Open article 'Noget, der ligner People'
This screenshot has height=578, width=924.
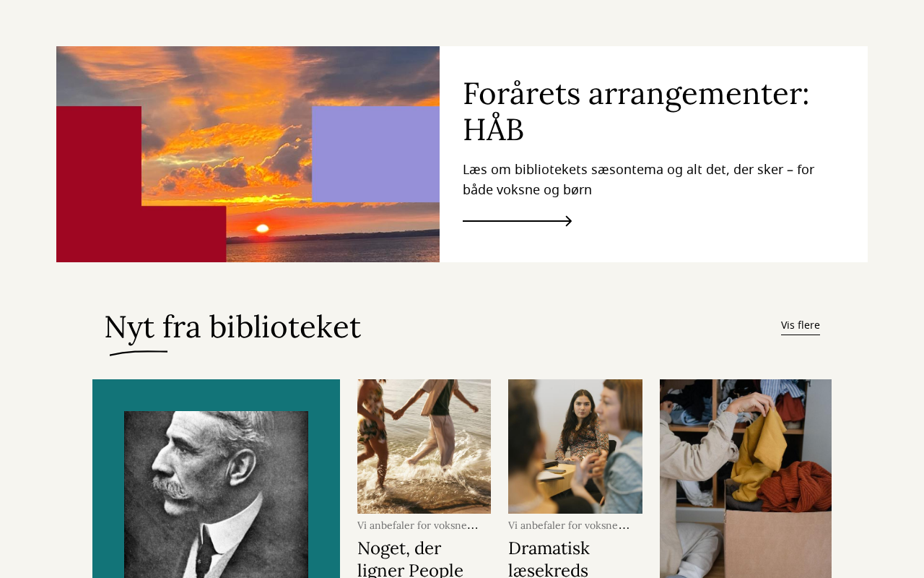[x=410, y=558]
